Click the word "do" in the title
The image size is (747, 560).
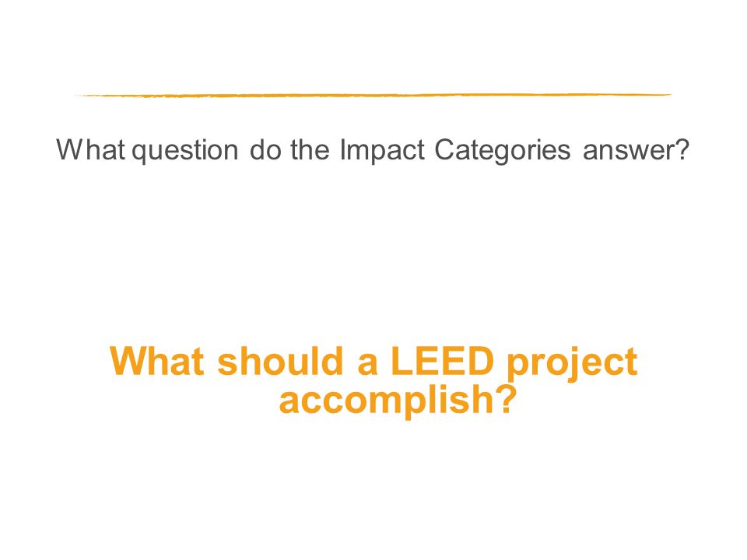[x=265, y=149]
